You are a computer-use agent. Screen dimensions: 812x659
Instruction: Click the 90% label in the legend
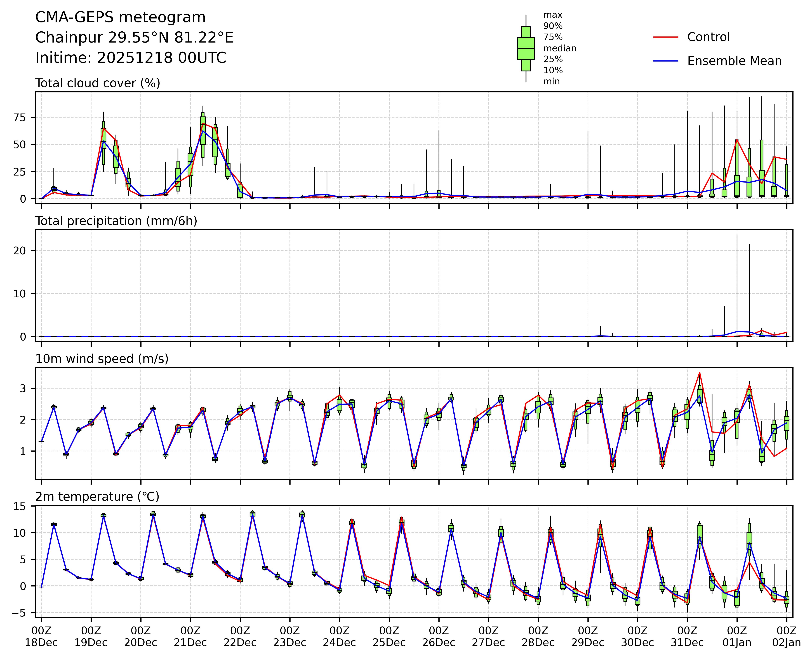pos(553,26)
